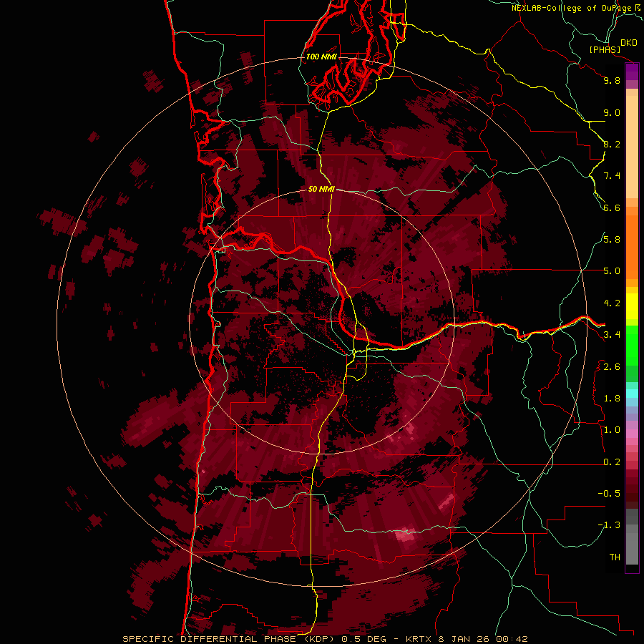Click the 8.2 value on the color scale
Screen dimensions: 644x644
pyautogui.click(x=612, y=144)
